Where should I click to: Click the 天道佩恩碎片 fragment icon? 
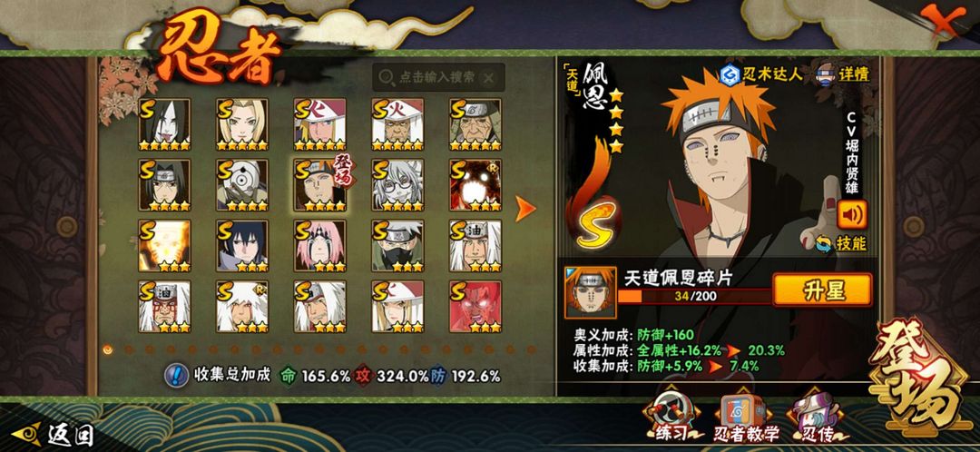pos(590,292)
